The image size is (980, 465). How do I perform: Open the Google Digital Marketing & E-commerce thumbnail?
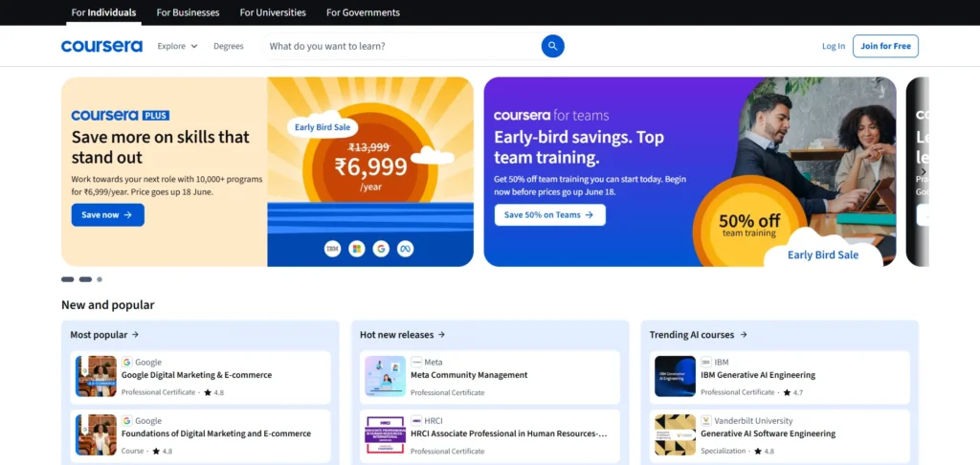pos(96,376)
